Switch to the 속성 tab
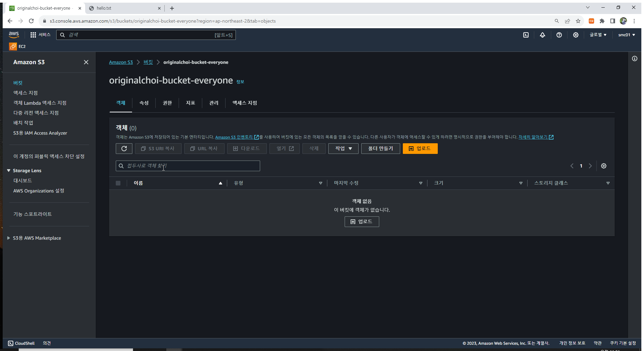 pos(144,103)
